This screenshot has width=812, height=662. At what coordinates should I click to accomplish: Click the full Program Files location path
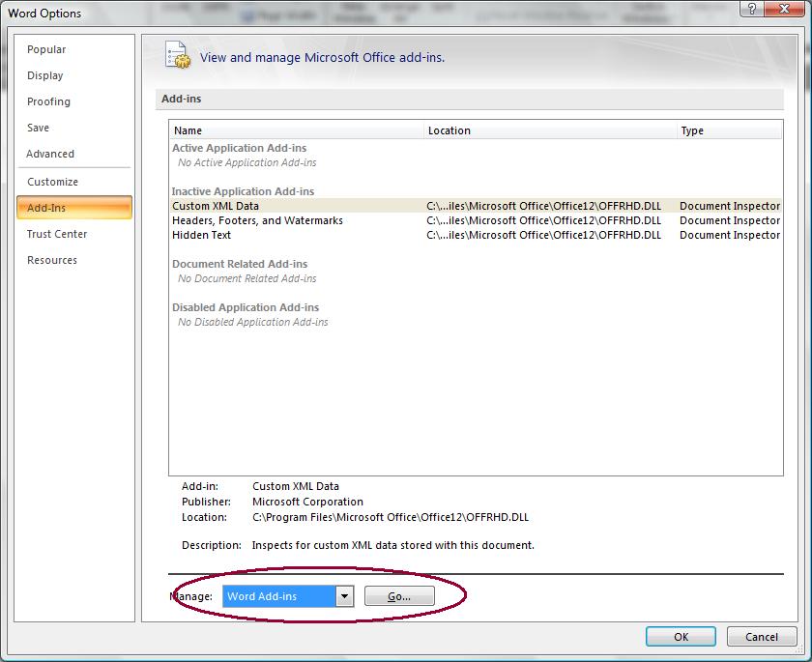click(x=391, y=517)
